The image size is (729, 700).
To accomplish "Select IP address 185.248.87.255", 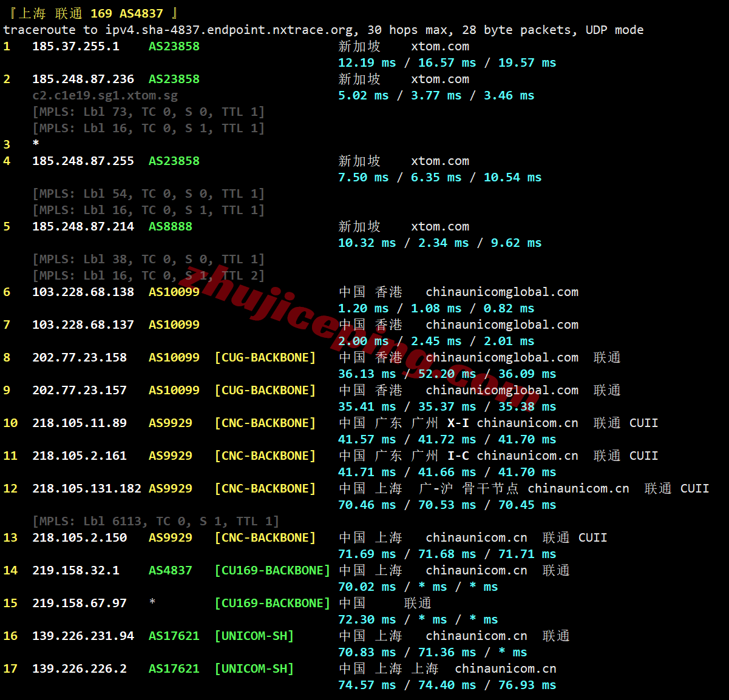I will click(83, 161).
